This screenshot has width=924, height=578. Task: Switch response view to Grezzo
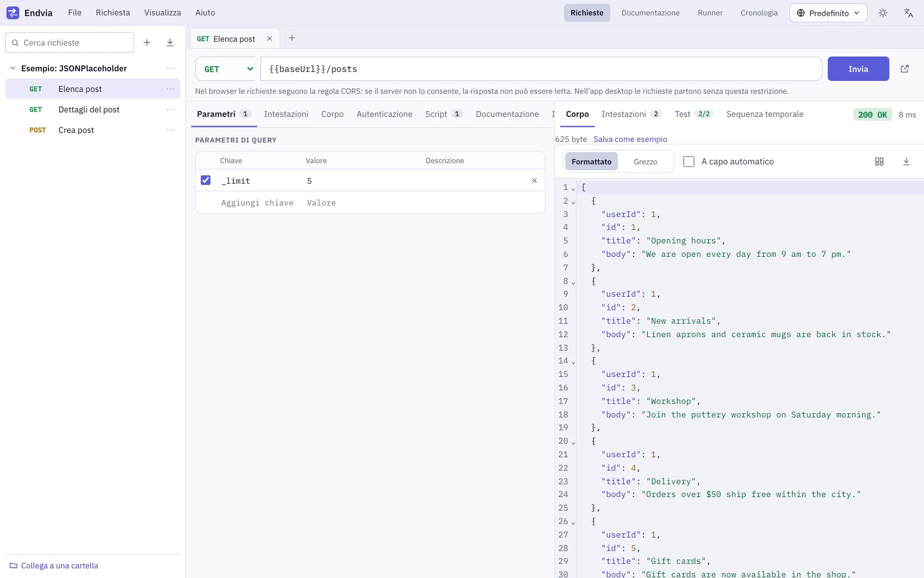click(645, 161)
